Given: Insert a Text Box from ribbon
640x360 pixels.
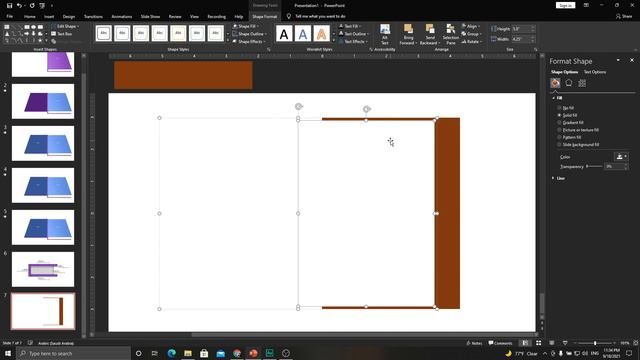Looking at the screenshot, I should 62,34.
